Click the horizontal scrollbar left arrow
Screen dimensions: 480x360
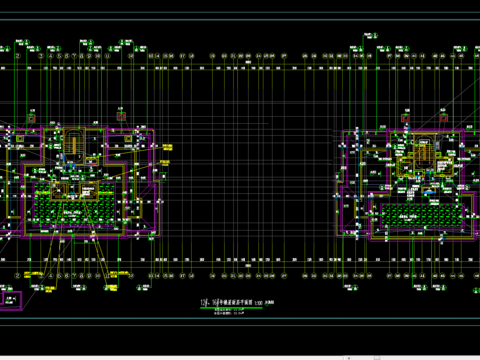click(348, 358)
